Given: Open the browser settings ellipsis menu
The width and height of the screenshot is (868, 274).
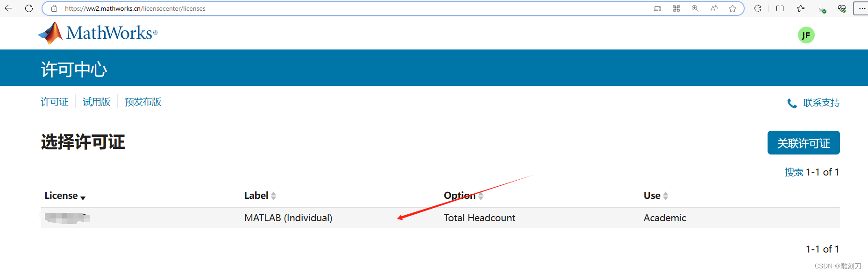Looking at the screenshot, I should pos(862,8).
